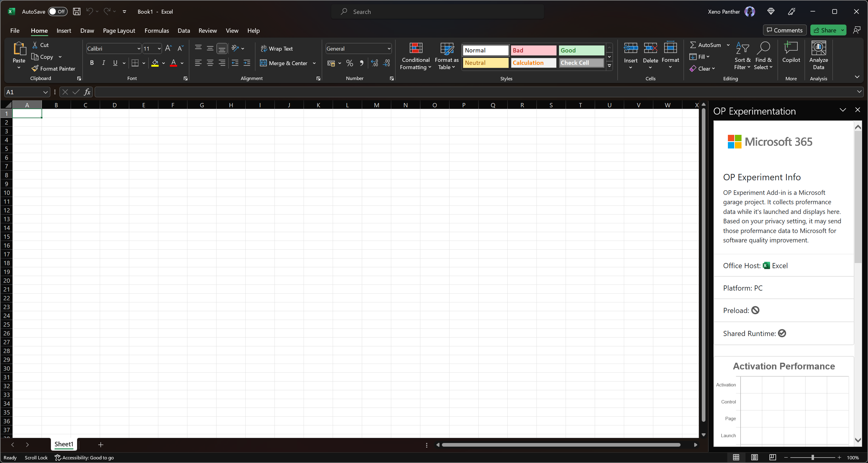Click the Save icon in title bar

(x=76, y=12)
